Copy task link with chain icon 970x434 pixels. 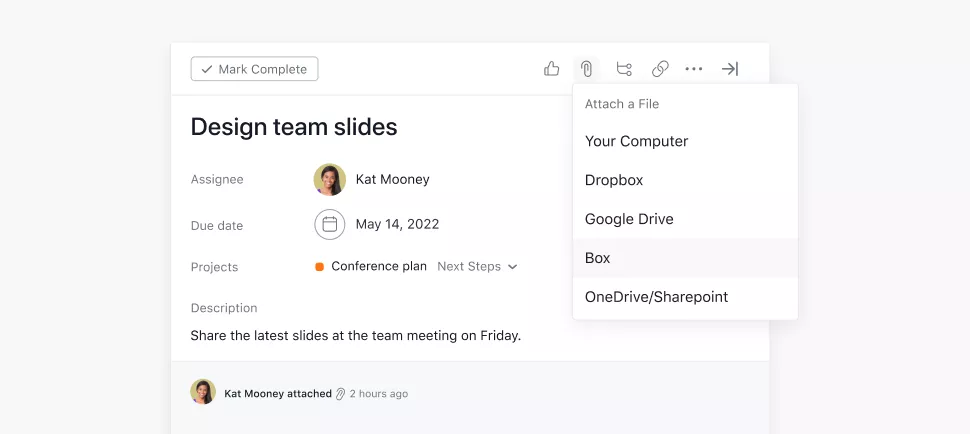tap(660, 69)
